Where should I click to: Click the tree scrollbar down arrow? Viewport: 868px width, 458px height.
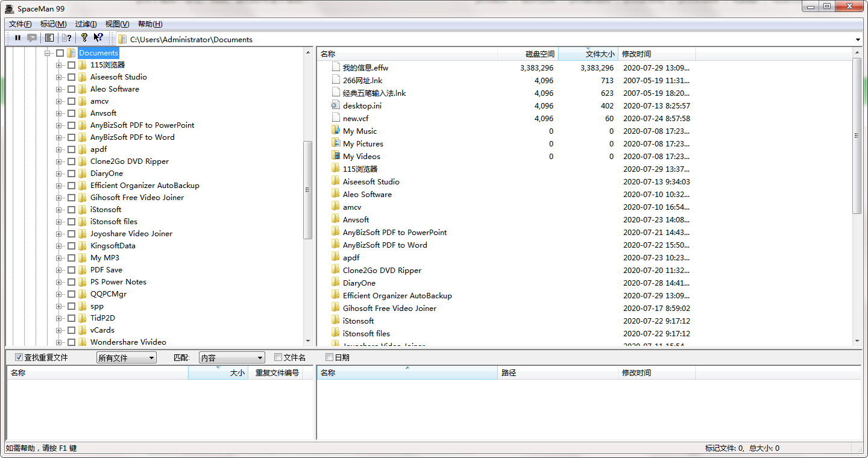point(307,342)
